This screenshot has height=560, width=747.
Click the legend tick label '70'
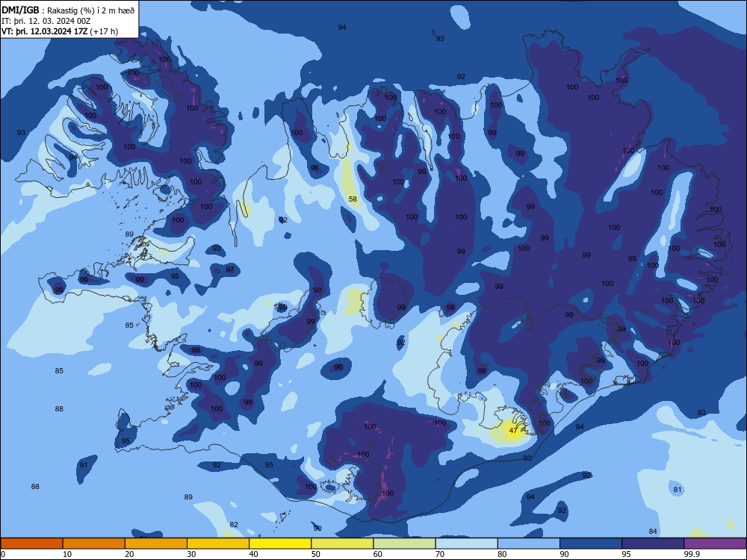click(440, 554)
